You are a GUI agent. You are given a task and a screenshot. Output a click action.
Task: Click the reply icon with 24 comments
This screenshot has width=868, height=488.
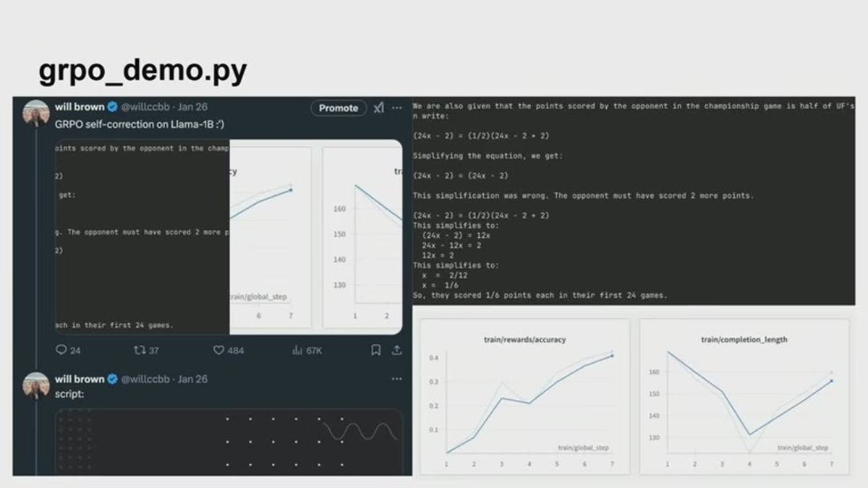pos(61,350)
